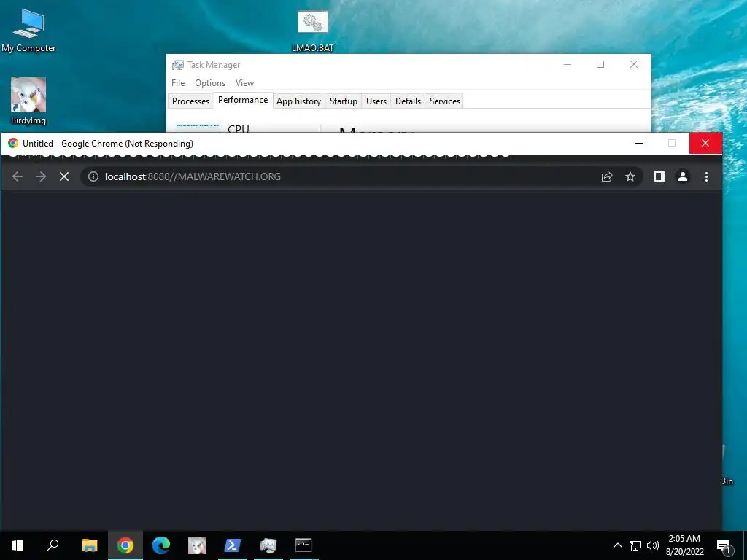Close the not responding Chrome window
Image resolution: width=747 pixels, height=560 pixels.
pos(705,144)
